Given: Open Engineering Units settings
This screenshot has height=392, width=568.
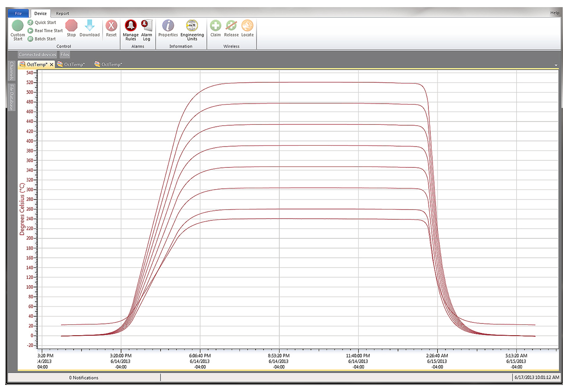Looking at the screenshot, I should point(192,28).
